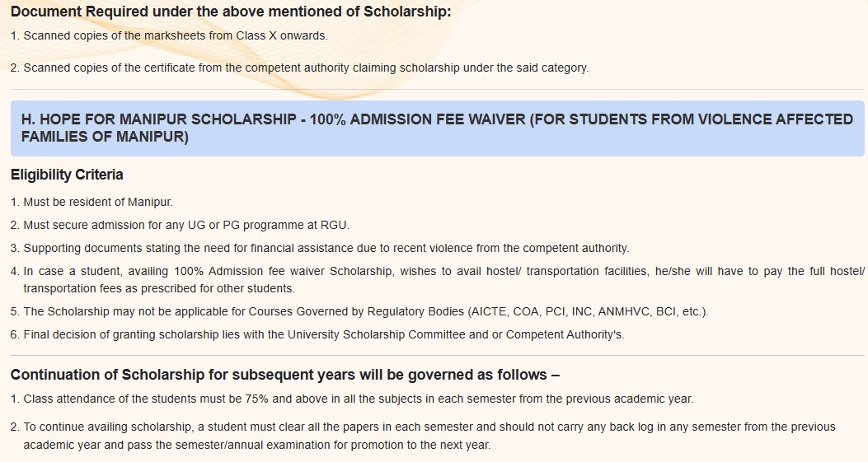
Task: Click the University Scholarship Committee final decision item
Action: (317, 334)
